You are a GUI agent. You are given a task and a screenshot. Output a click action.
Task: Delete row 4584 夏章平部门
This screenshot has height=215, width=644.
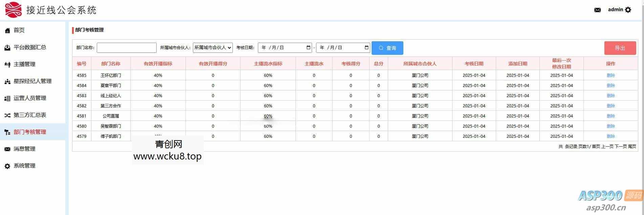610,85
